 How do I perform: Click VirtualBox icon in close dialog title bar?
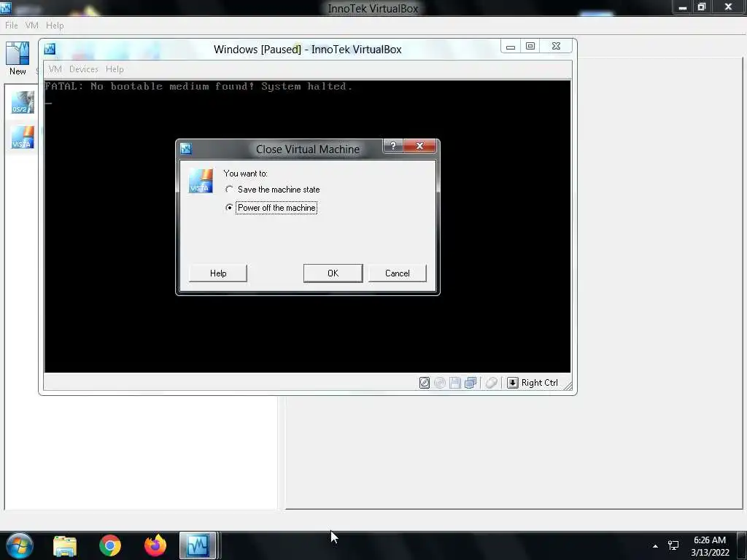point(186,149)
